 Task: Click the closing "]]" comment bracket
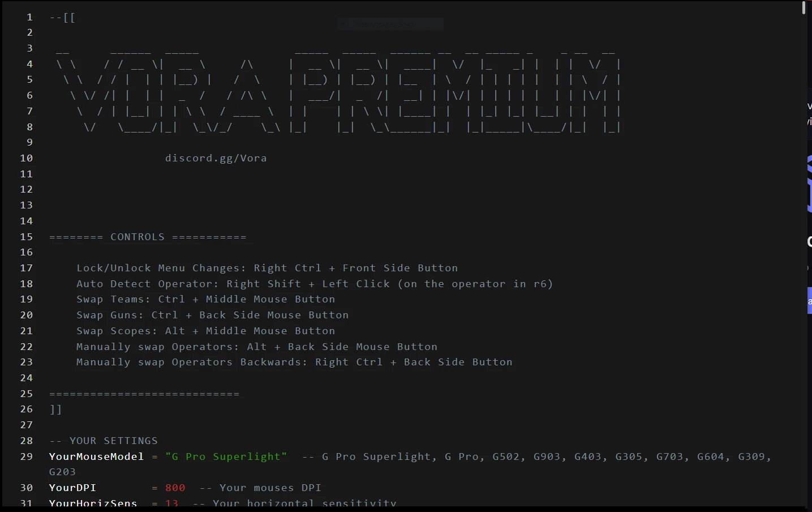click(x=56, y=409)
